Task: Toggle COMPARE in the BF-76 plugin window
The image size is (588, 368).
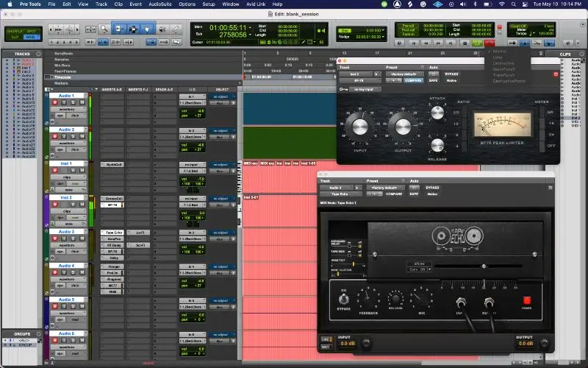Action: pyautogui.click(x=413, y=80)
